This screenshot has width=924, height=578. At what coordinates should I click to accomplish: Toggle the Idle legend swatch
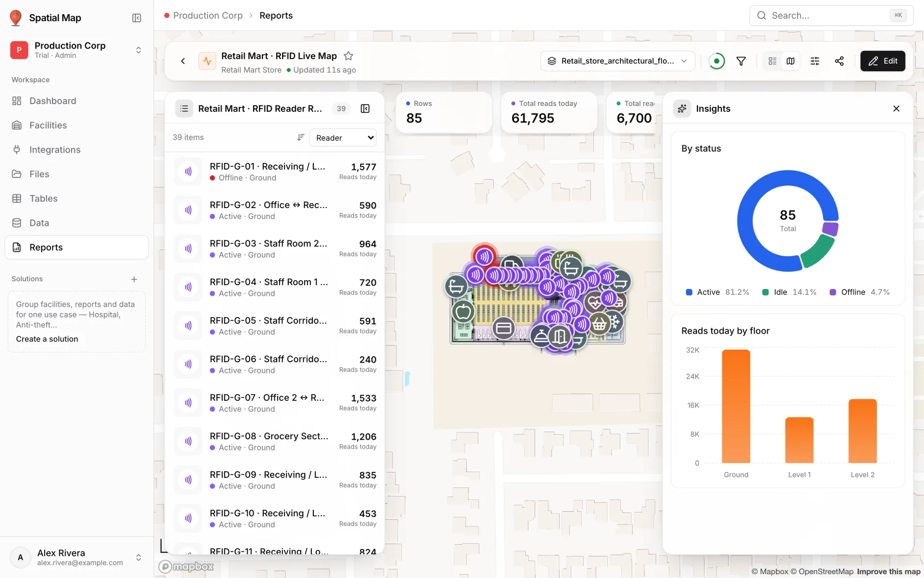tap(765, 292)
